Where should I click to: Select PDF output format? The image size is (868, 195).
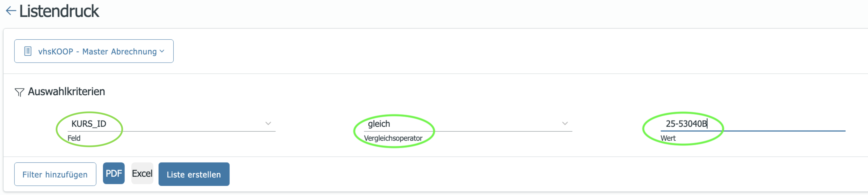tap(114, 173)
